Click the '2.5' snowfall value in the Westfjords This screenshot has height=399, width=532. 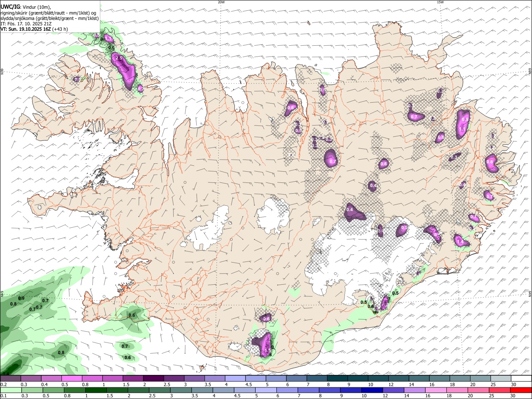(119, 58)
